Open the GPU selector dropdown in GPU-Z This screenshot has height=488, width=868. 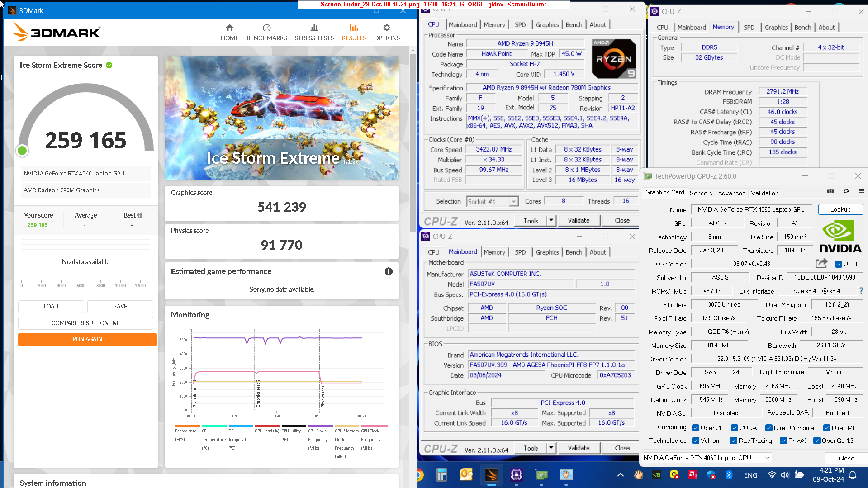click(707, 458)
